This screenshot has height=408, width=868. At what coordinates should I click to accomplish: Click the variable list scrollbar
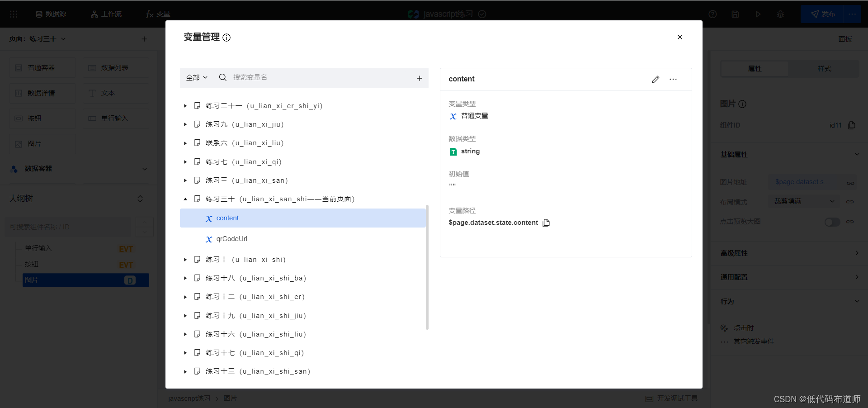[x=427, y=267]
